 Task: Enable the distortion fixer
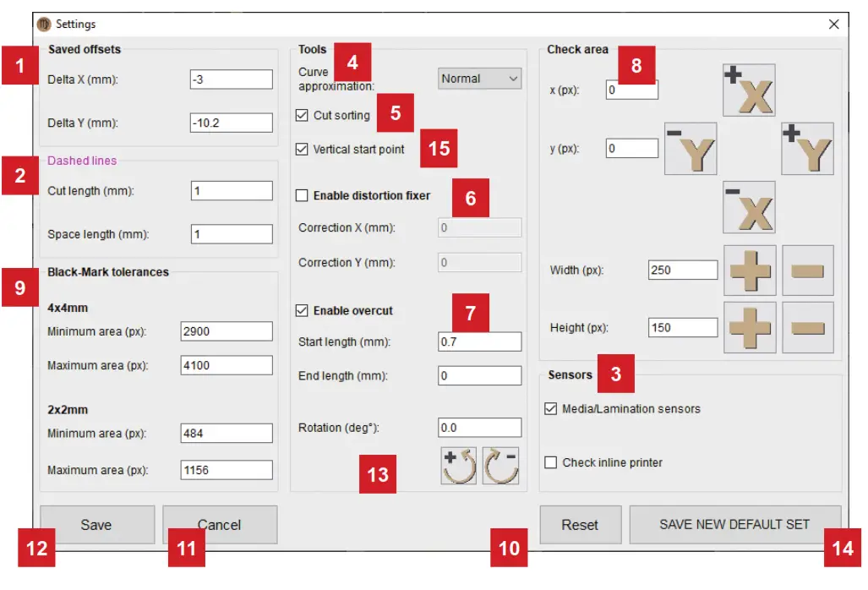point(303,195)
